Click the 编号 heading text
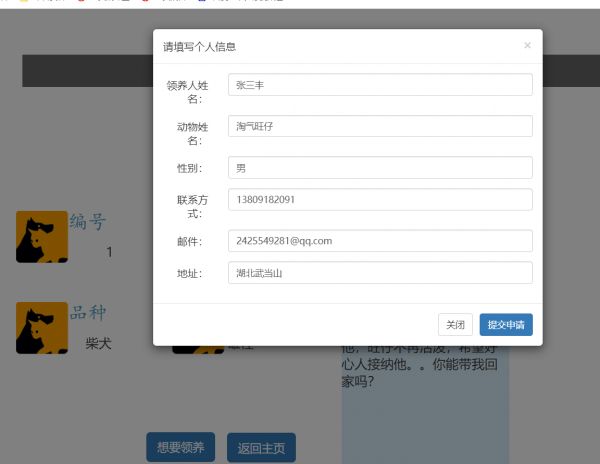 (x=88, y=221)
